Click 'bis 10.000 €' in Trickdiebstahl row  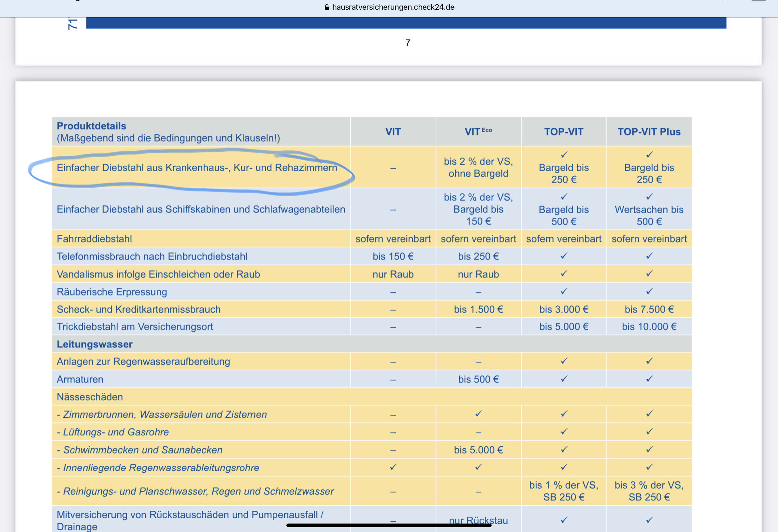click(x=649, y=327)
